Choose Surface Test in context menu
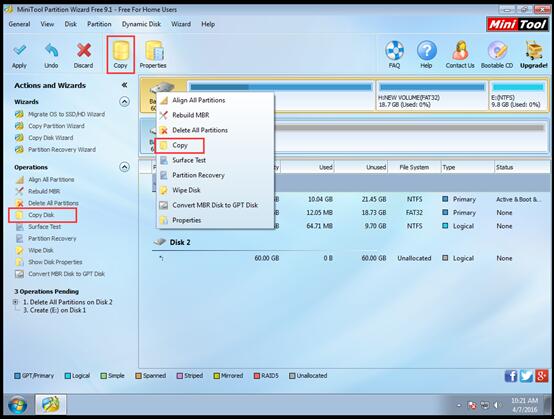555x420 pixels. [x=215, y=160]
